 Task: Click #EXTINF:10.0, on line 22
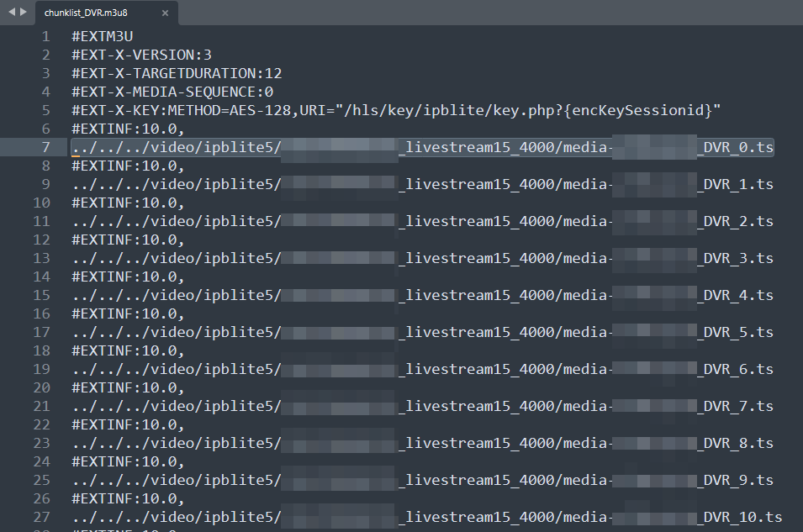(128, 424)
